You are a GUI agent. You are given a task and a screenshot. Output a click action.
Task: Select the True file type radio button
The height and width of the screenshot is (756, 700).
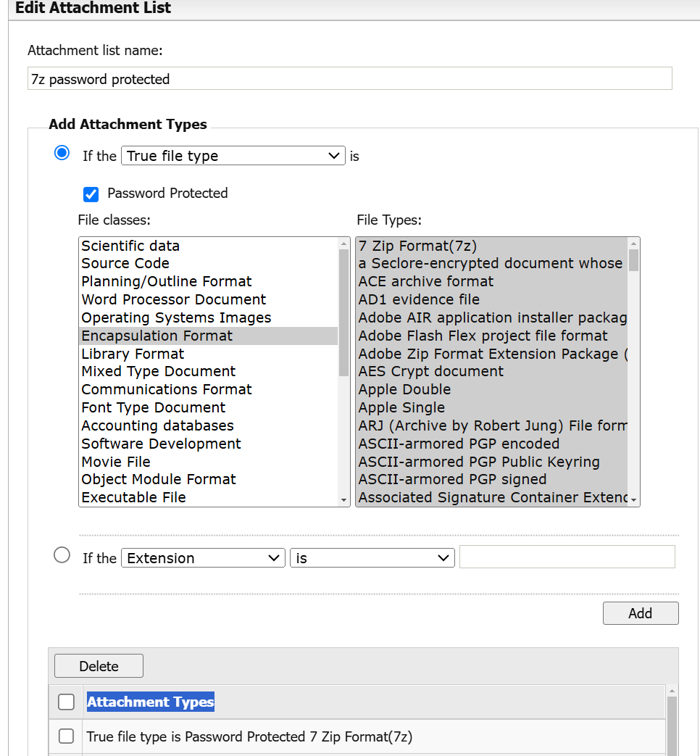point(62,153)
